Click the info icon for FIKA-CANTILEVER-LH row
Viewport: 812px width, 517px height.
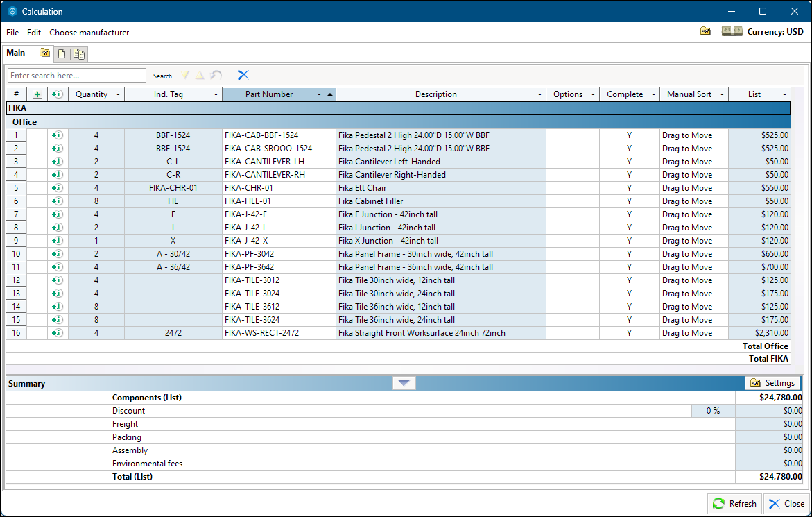(58, 162)
